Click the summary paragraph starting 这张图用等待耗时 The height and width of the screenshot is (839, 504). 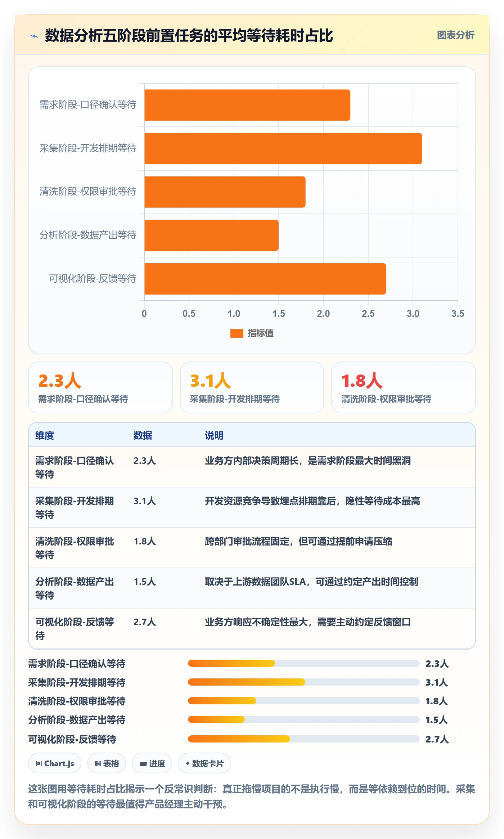click(x=252, y=797)
